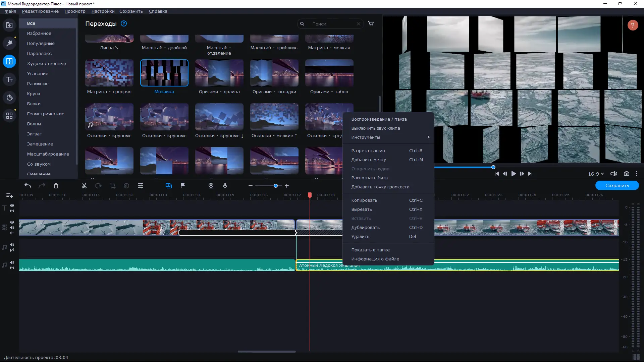Screen dimensions: 644x362
Task: Open the store cart icon
Action: click(x=371, y=23)
